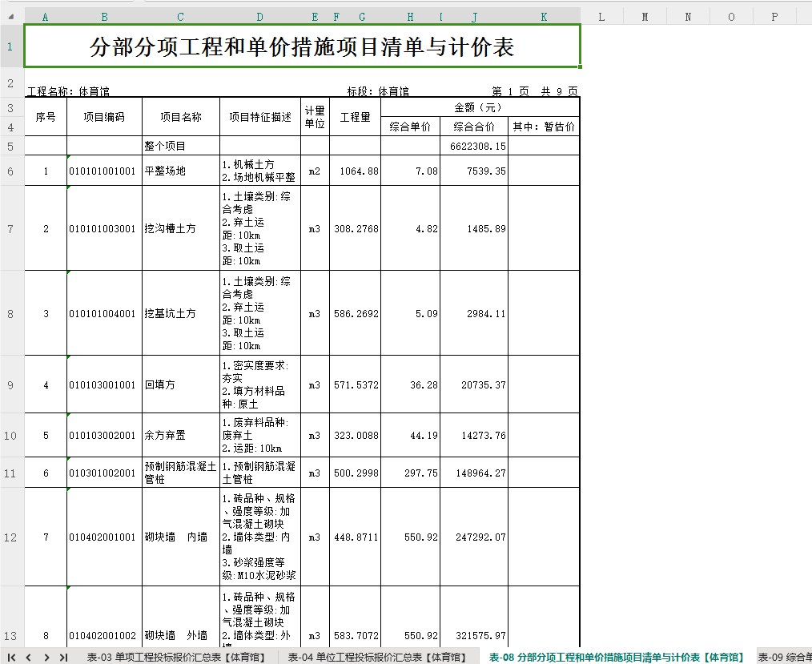Viewport: 812px width, 664px height.
Task: Click the 整个项目 cell
Action: pyautogui.click(x=181, y=146)
